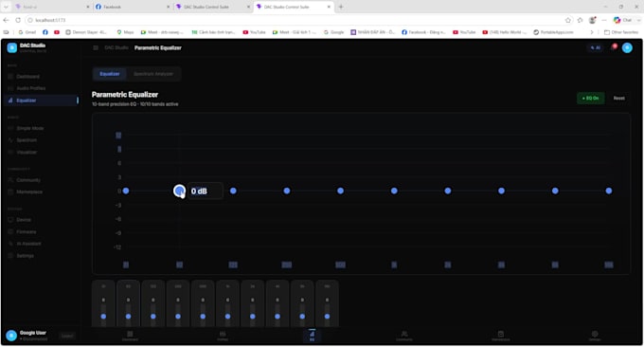Click the rightmost EQ graph node
Image resolution: width=644 pixels, height=347 pixels.
tap(609, 191)
